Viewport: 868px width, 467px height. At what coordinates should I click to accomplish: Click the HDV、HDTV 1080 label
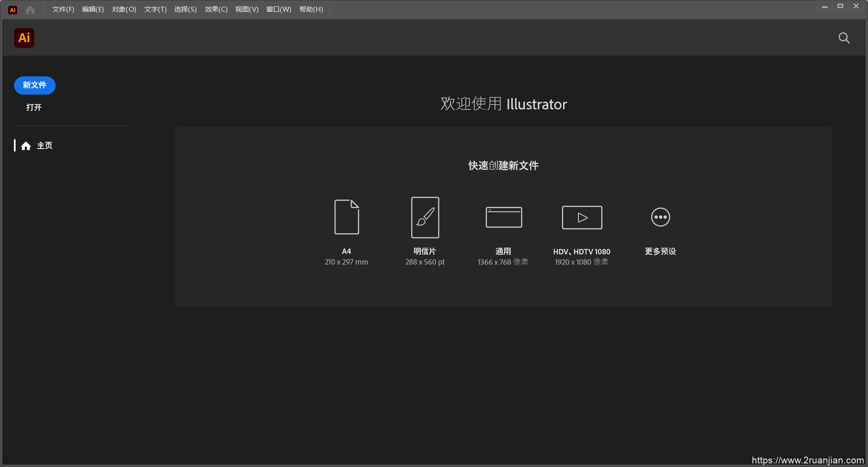582,252
